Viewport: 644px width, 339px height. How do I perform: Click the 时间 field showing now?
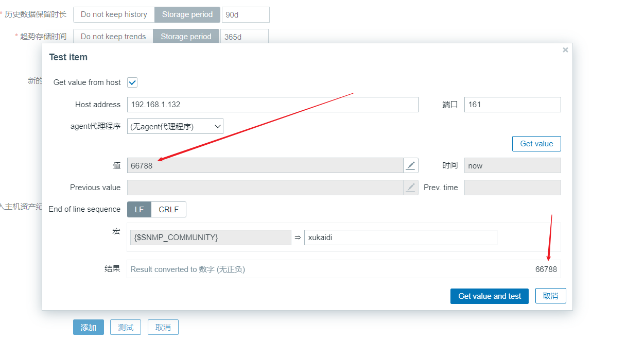pos(513,165)
